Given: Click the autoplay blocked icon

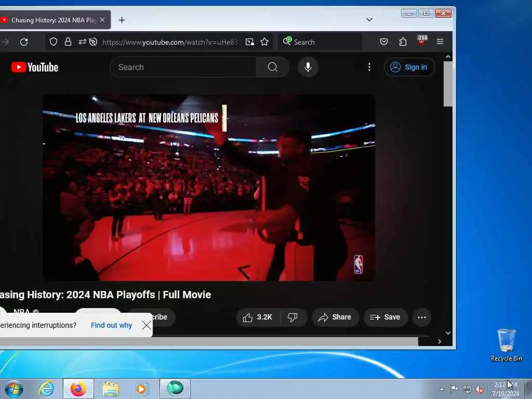Looking at the screenshot, I should (93, 42).
